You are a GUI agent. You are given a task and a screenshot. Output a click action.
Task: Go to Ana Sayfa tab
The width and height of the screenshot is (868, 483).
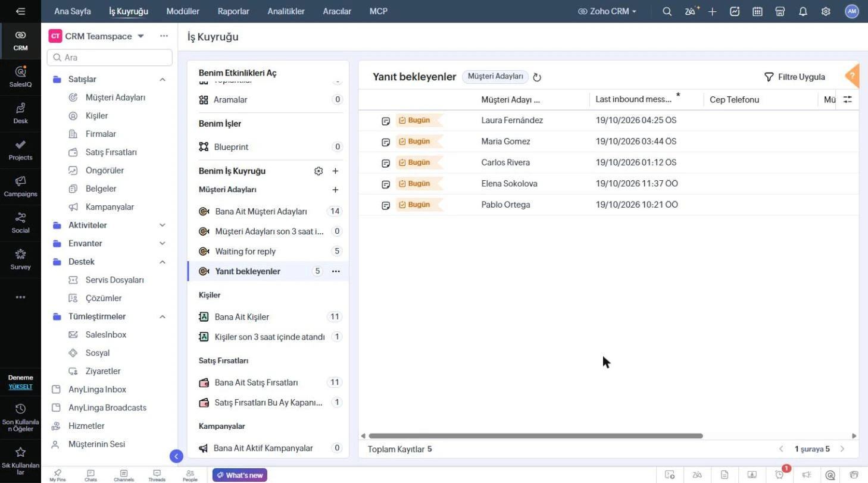pyautogui.click(x=73, y=11)
